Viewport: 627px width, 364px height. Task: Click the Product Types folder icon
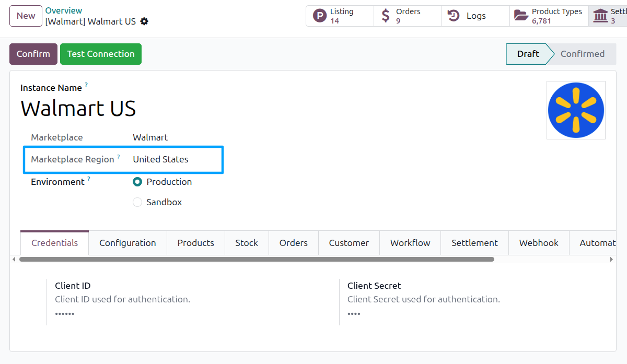point(521,16)
